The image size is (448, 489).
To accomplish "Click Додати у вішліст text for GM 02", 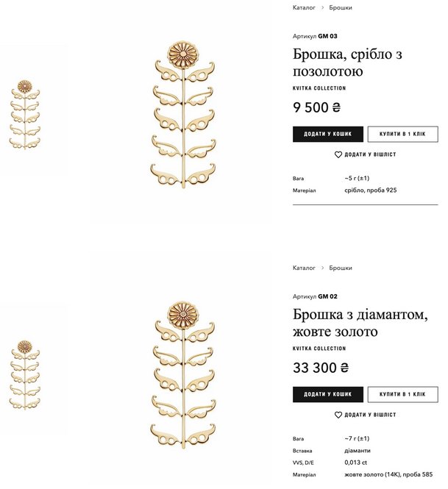I will pyautogui.click(x=370, y=415).
